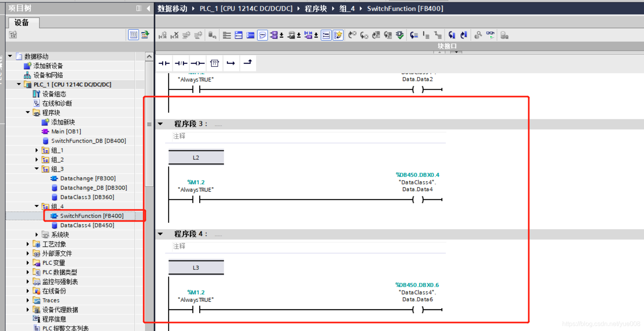
Task: Click the insert row toolbar icon
Action: coord(186,36)
